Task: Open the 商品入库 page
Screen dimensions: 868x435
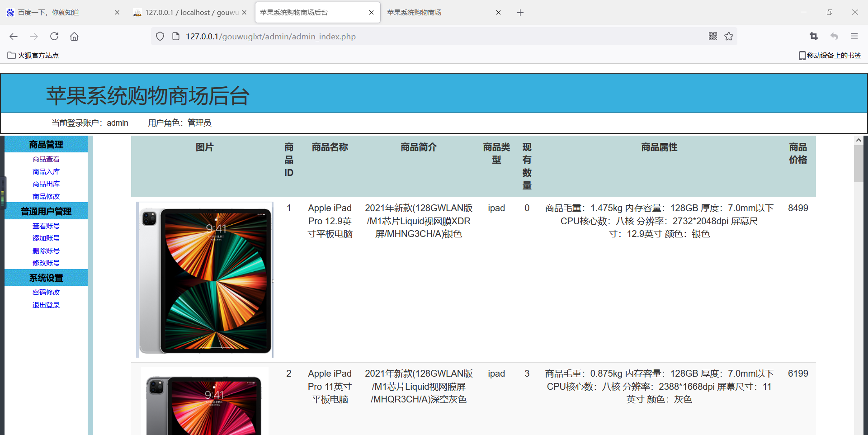Action: (x=46, y=171)
